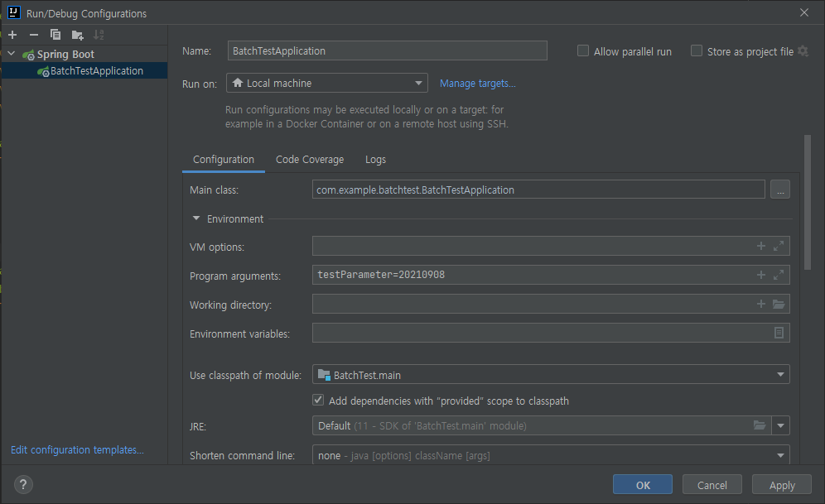Remove configuration with minus icon
This screenshot has width=825, height=504.
click(34, 35)
